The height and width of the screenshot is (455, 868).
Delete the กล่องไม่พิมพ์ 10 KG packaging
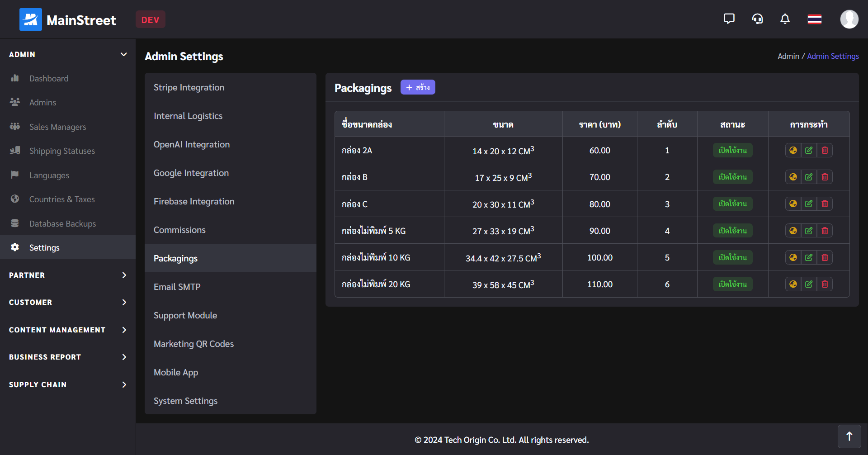(825, 257)
